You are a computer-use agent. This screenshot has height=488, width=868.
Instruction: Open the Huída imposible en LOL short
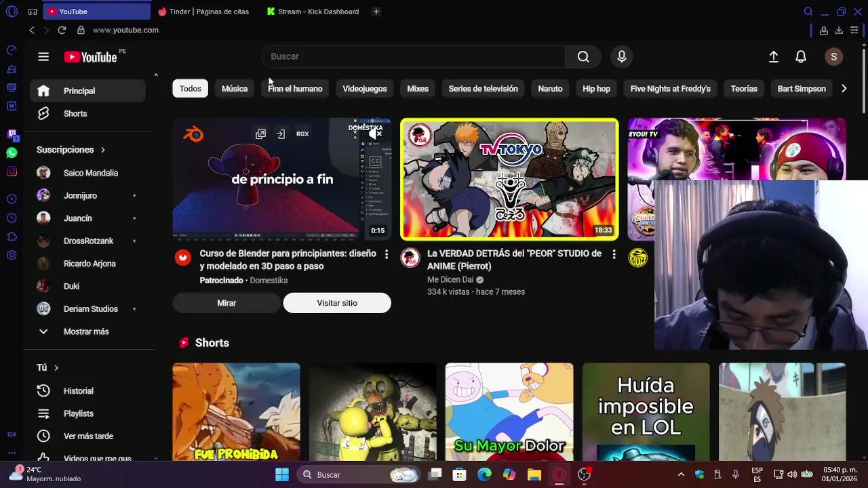[646, 412]
